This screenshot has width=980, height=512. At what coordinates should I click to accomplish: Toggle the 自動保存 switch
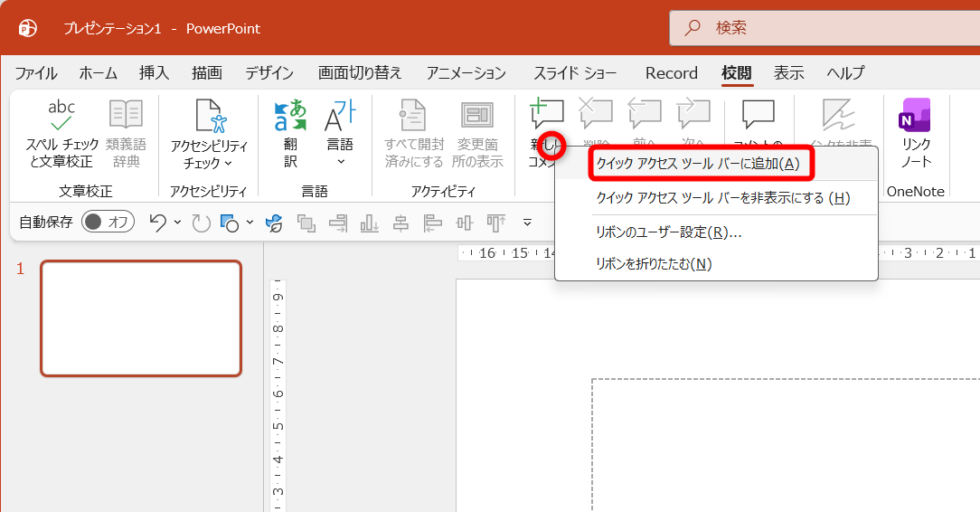point(108,222)
